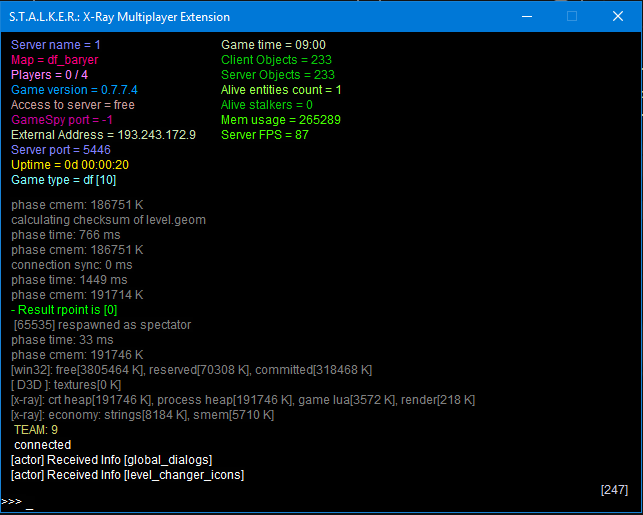Click 'Server FPS = 87' text
Image resolution: width=643 pixels, height=515 pixels.
265,135
